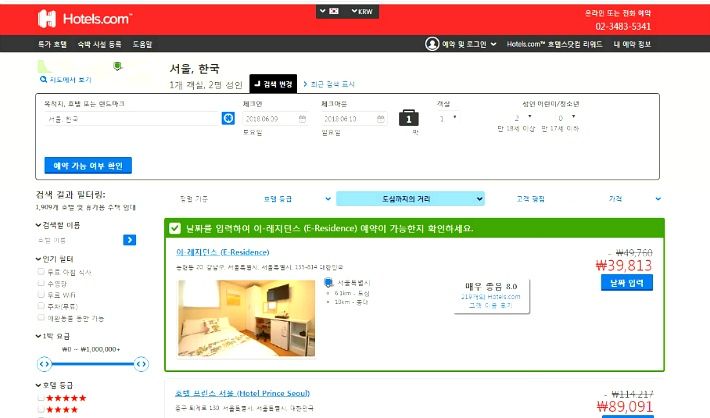Enable free WiFi filter checkbox

point(41,294)
